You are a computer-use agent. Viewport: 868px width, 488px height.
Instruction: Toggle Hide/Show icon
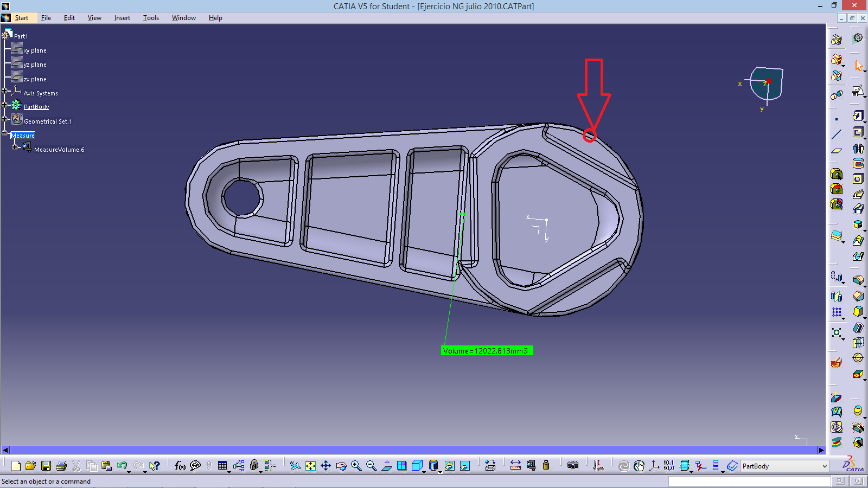tap(450, 466)
